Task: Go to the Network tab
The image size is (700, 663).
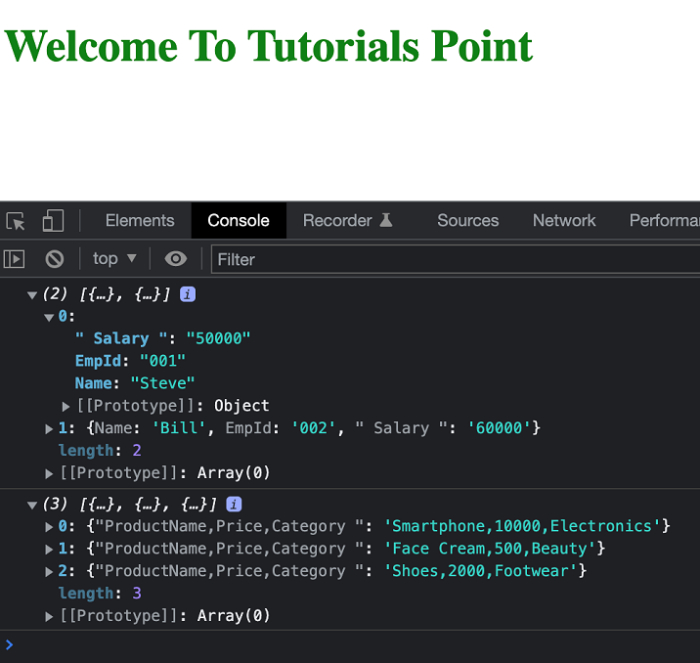Action: pyautogui.click(x=564, y=221)
